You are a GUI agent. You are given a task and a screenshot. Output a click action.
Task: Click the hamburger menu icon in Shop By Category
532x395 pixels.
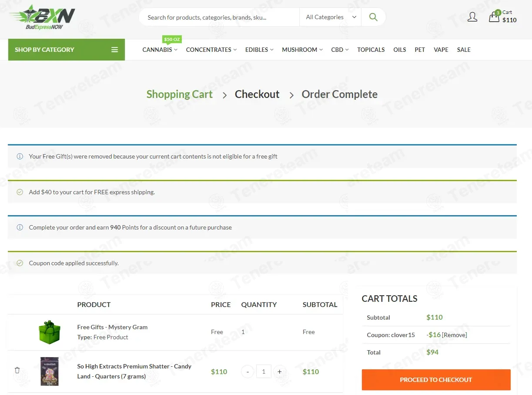115,50
